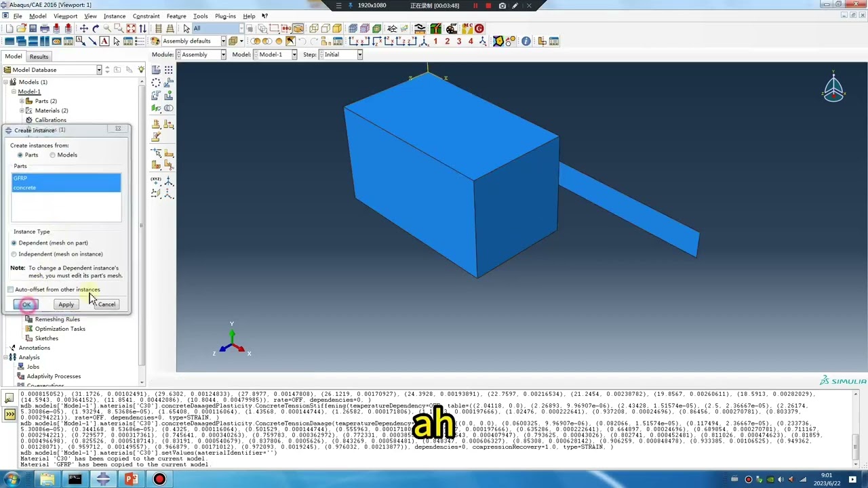This screenshot has height=488, width=868.
Task: Open the Instance menu
Action: (115, 16)
